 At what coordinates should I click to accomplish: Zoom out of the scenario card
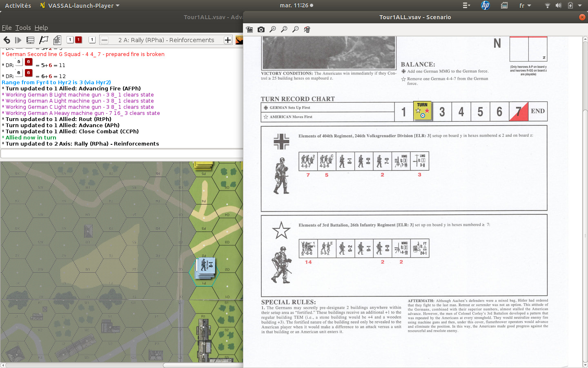(296, 29)
